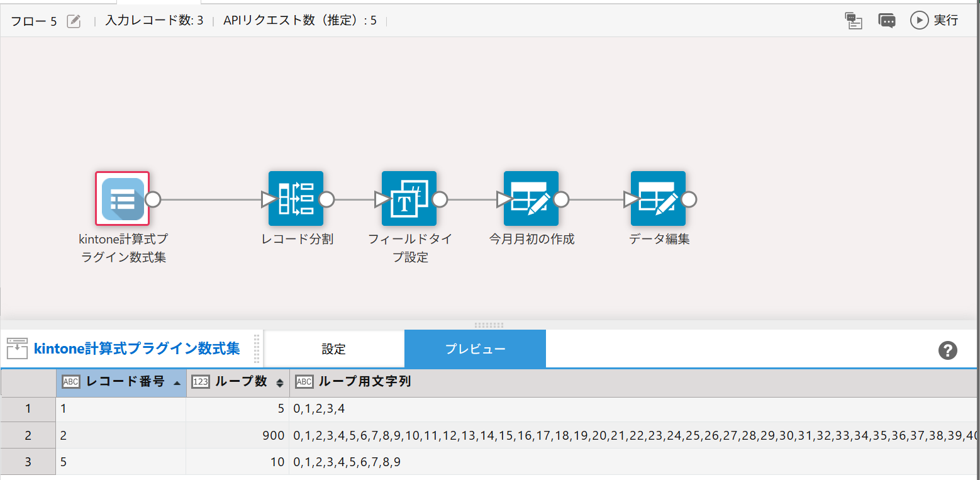
Task: Click the データ編集 node icon
Action: (658, 199)
